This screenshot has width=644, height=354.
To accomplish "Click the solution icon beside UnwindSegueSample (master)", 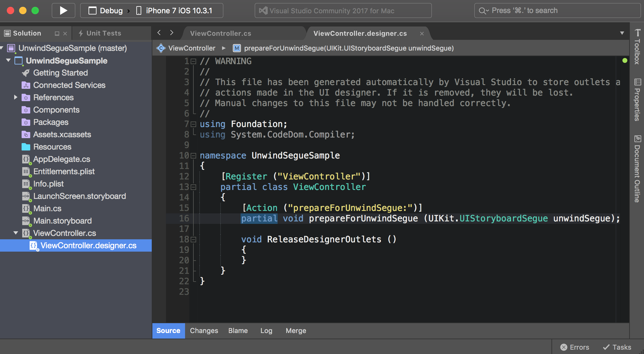I will 11,48.
